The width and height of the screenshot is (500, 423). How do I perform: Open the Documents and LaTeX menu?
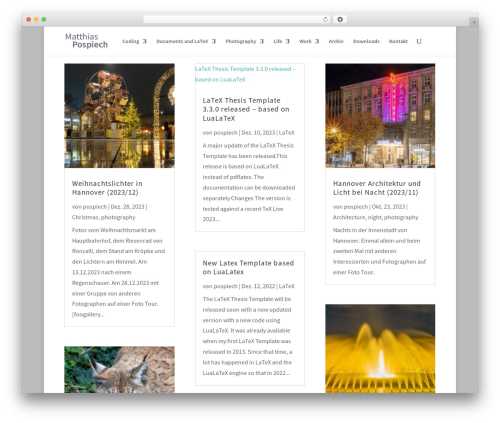point(182,41)
